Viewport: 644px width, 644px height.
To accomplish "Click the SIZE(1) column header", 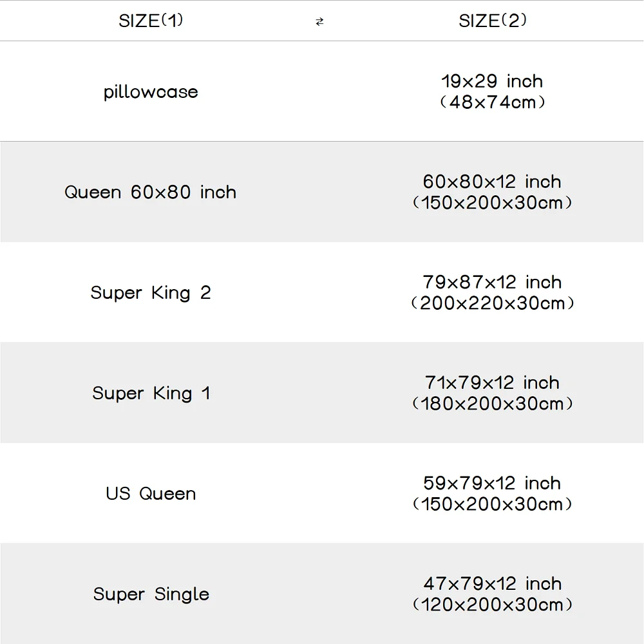I will click(x=151, y=21).
